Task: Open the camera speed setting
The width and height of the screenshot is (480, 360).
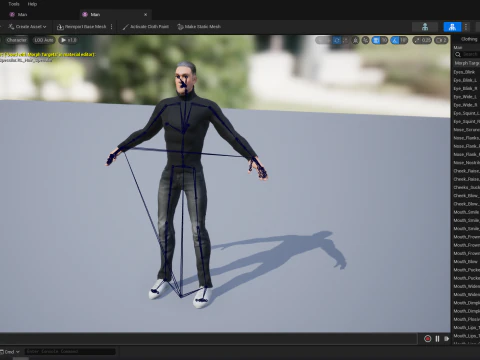Action: click(441, 40)
